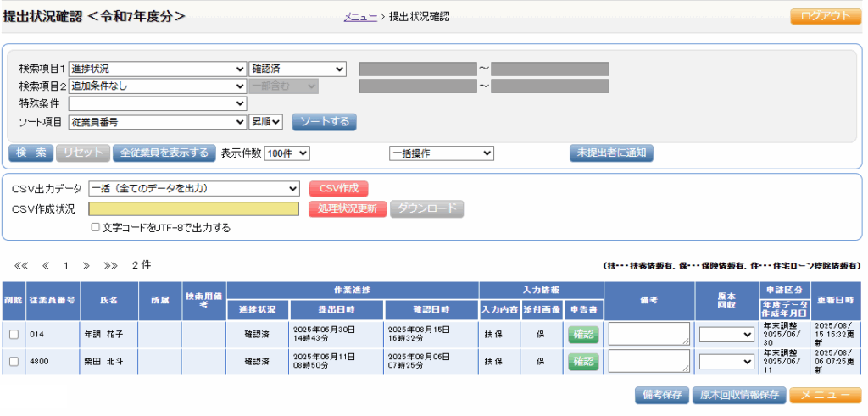Screen dimensions: 868x416
Task: Click green 確認 button for 柴田 北斗
Action: (x=583, y=362)
